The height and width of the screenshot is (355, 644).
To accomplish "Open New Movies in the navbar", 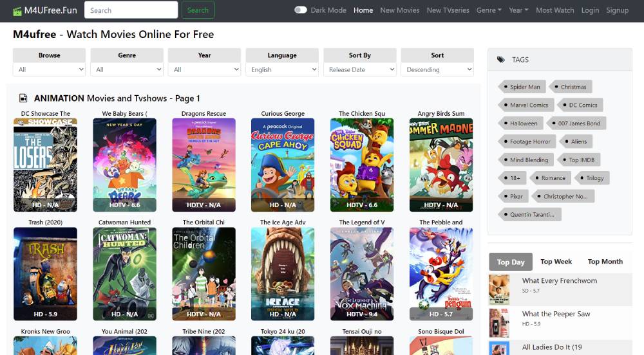I will 400,10.
